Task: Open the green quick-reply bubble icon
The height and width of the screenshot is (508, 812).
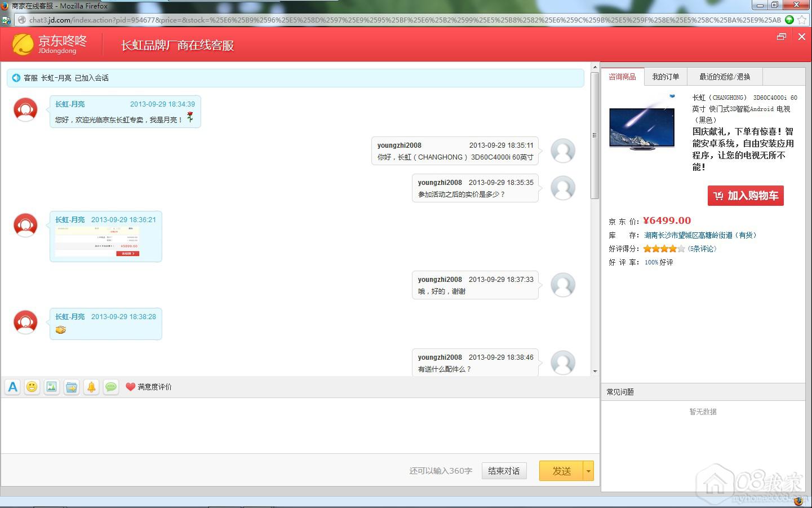Action: click(x=111, y=387)
